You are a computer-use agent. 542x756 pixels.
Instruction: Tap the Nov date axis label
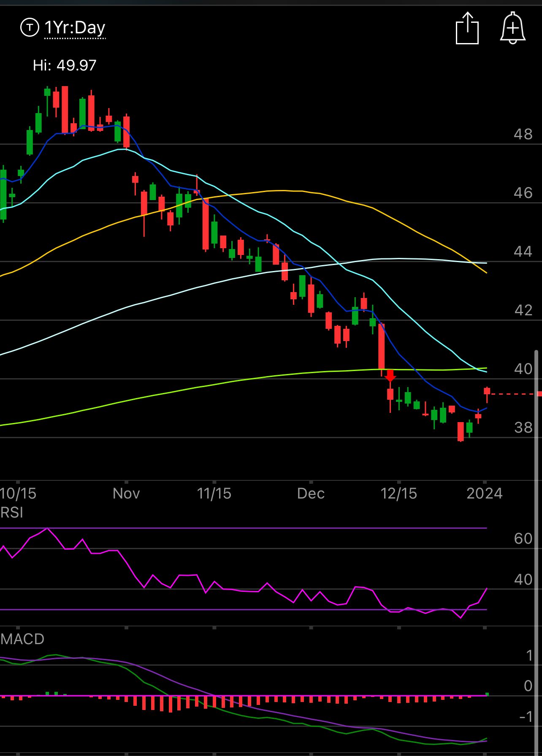click(x=126, y=493)
